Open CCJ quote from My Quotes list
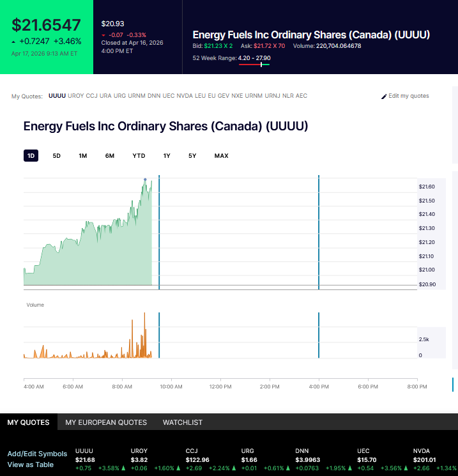The width and height of the screenshot is (458, 476). [x=91, y=96]
